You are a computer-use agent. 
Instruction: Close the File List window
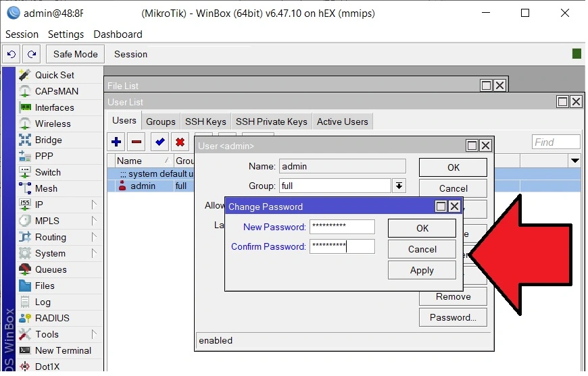[x=499, y=86]
